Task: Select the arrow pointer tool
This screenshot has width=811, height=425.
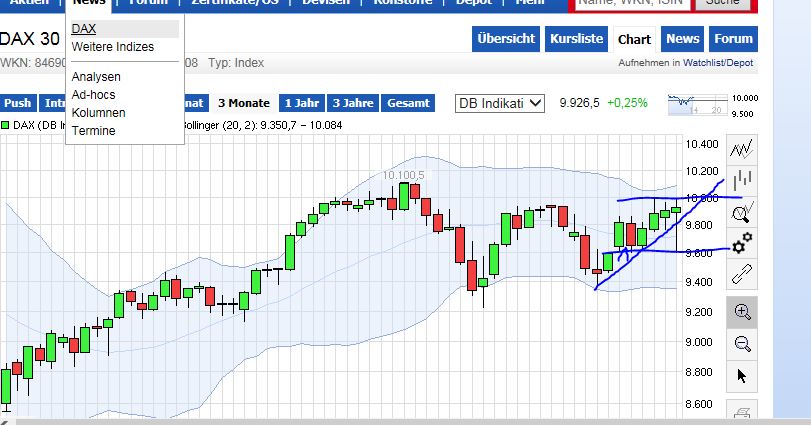Action: pos(742,376)
